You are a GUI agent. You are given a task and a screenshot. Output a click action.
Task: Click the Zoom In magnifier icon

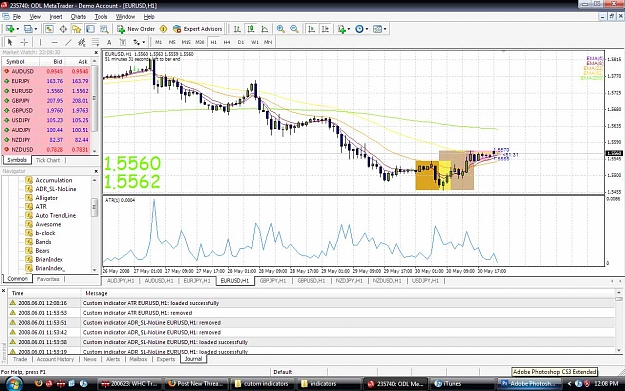click(x=281, y=29)
